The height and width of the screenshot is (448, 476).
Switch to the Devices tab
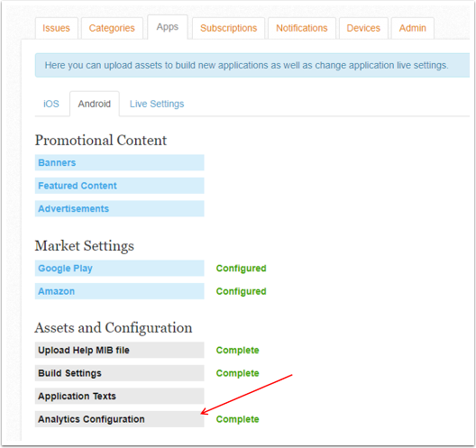point(363,28)
